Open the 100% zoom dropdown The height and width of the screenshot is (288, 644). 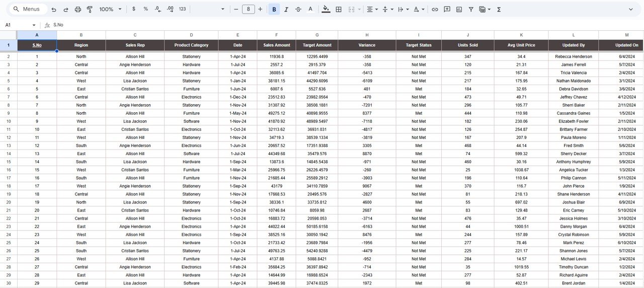click(110, 9)
